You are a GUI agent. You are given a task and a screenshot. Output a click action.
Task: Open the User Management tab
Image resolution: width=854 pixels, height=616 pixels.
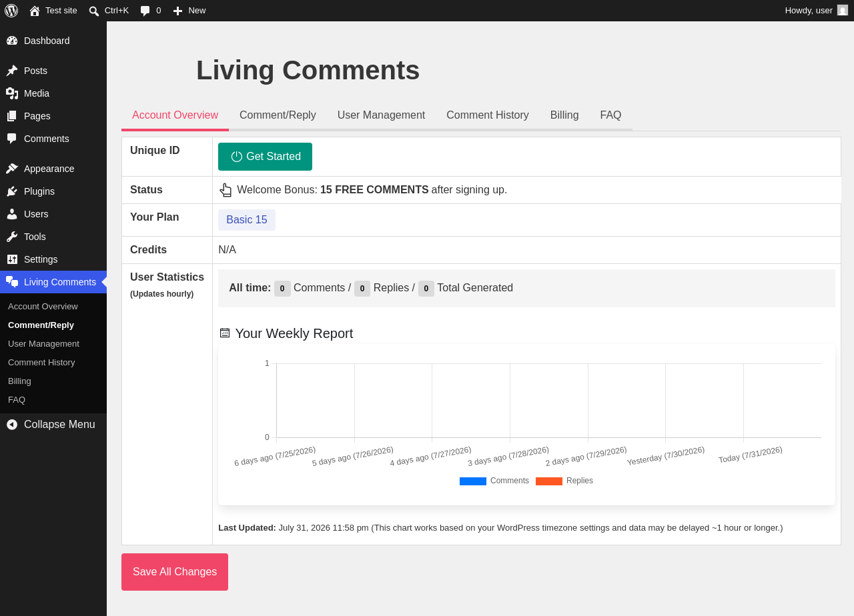pos(381,115)
